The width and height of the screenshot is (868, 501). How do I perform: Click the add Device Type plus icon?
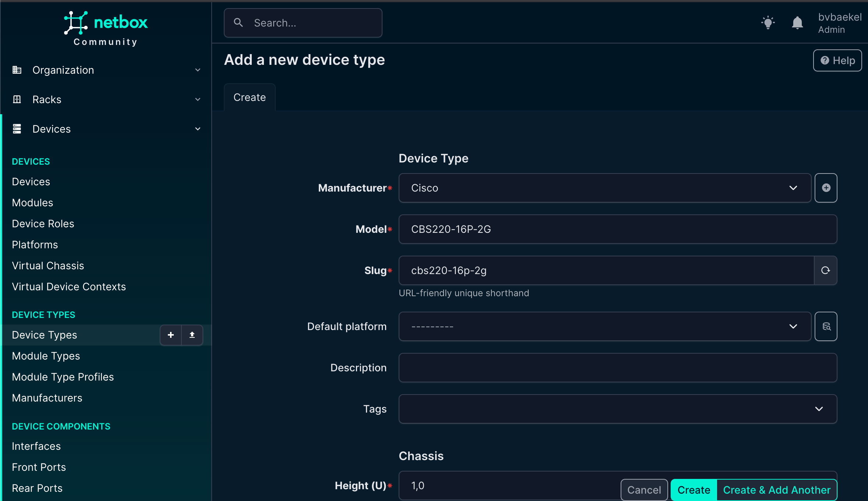point(171,335)
